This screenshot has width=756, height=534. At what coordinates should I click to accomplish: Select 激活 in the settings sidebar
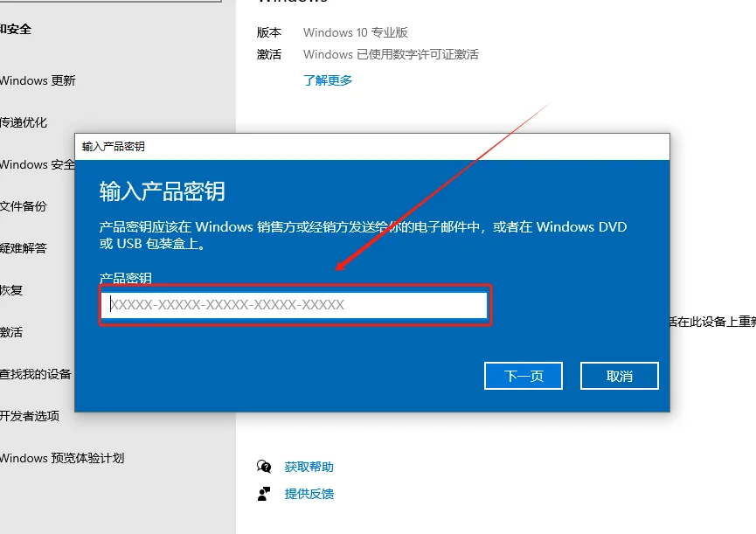point(13,332)
